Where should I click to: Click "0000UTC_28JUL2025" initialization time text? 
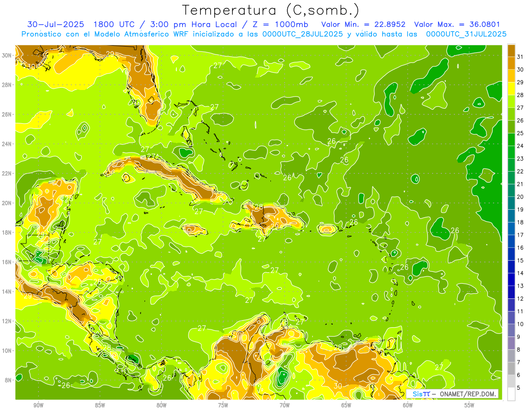click(x=302, y=34)
